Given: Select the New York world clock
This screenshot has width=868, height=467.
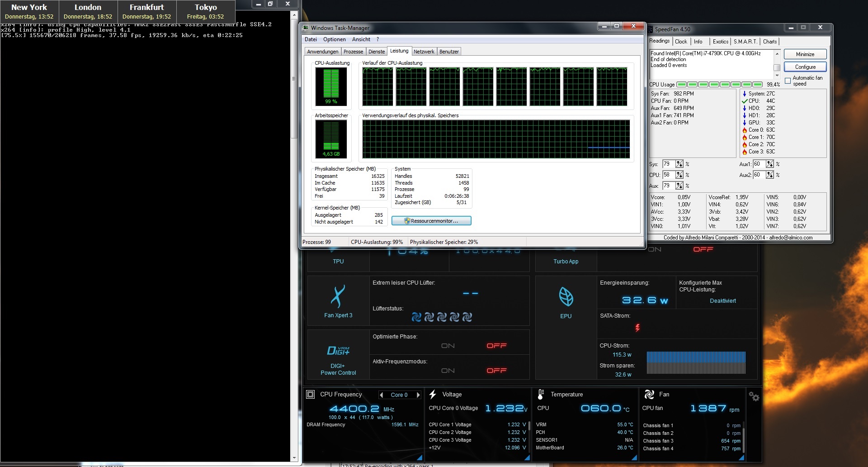Looking at the screenshot, I should click(29, 11).
